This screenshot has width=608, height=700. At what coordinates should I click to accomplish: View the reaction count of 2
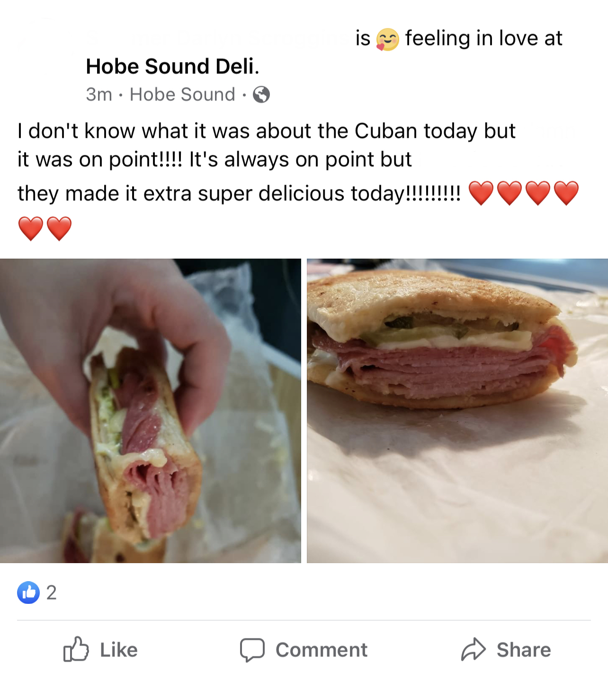[52, 592]
